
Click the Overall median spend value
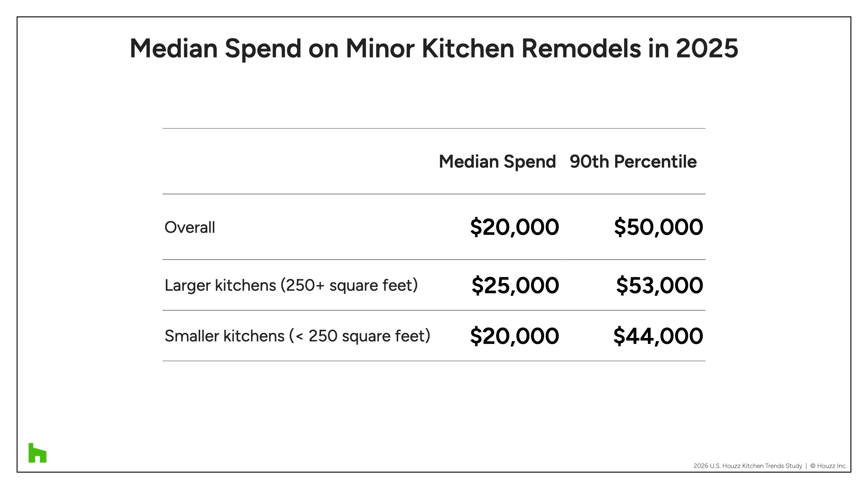514,227
